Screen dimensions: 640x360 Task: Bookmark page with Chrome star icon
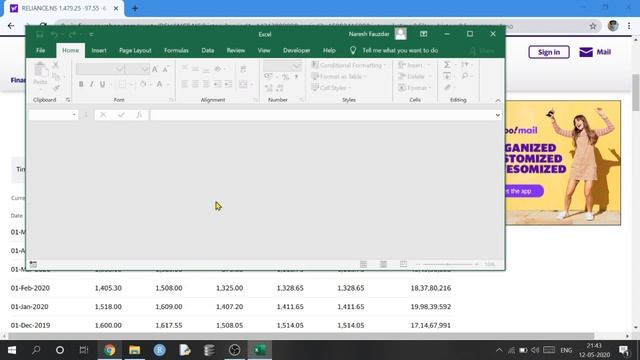593,26
